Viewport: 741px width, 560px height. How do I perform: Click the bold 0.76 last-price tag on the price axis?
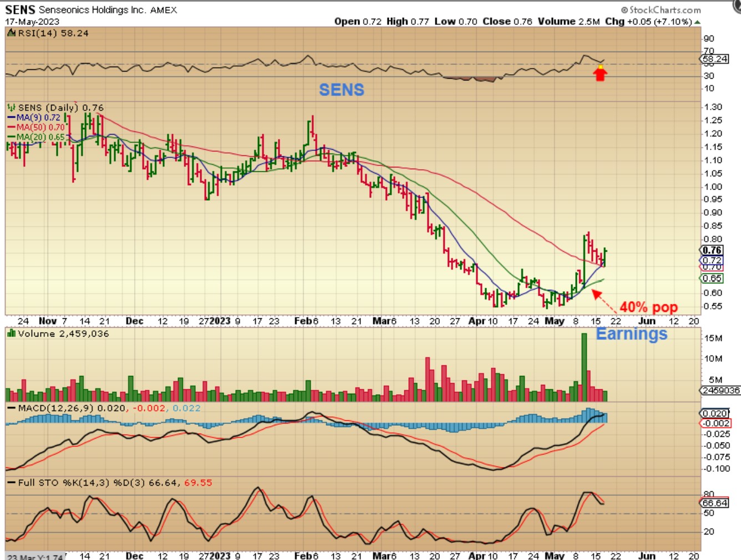(712, 250)
